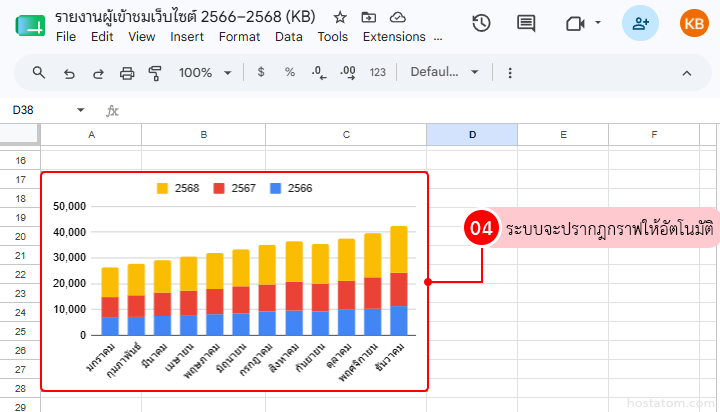Select column F header

point(654,135)
